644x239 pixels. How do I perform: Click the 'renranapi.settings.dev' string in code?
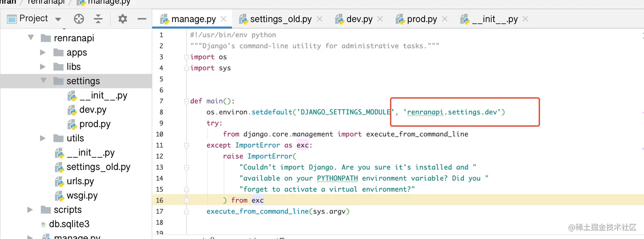point(452,112)
